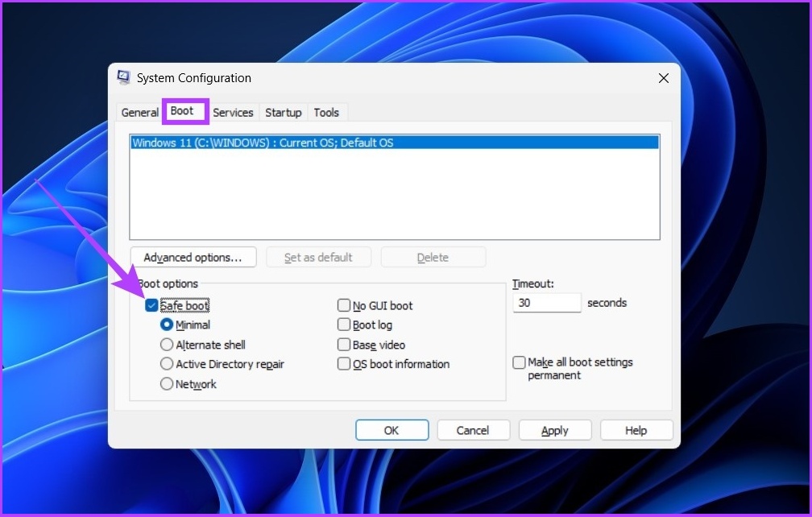Open the Tools tab
Viewport: 812px width, 517px height.
click(326, 112)
